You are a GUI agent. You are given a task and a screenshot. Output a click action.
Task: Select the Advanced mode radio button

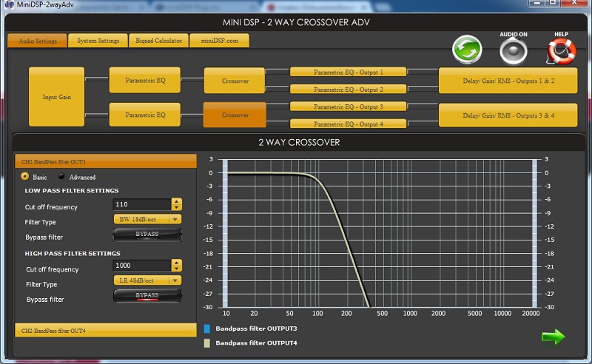click(62, 177)
